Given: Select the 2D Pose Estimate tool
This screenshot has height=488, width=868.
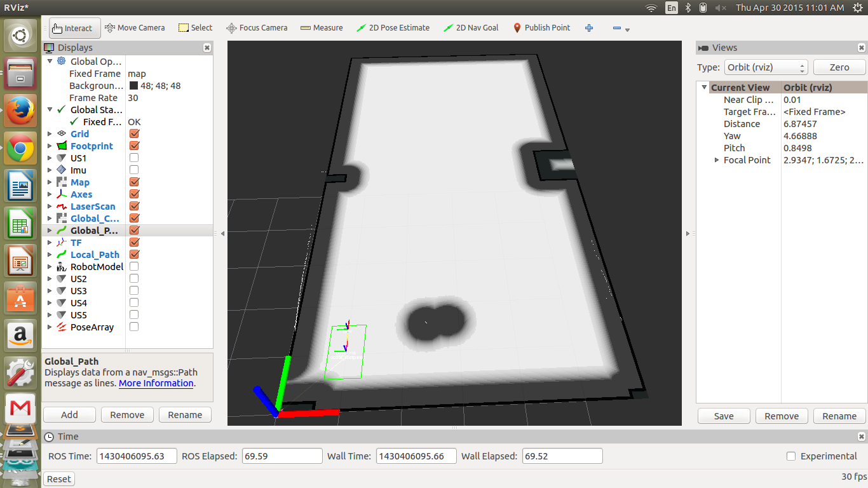Looking at the screenshot, I should pyautogui.click(x=393, y=28).
